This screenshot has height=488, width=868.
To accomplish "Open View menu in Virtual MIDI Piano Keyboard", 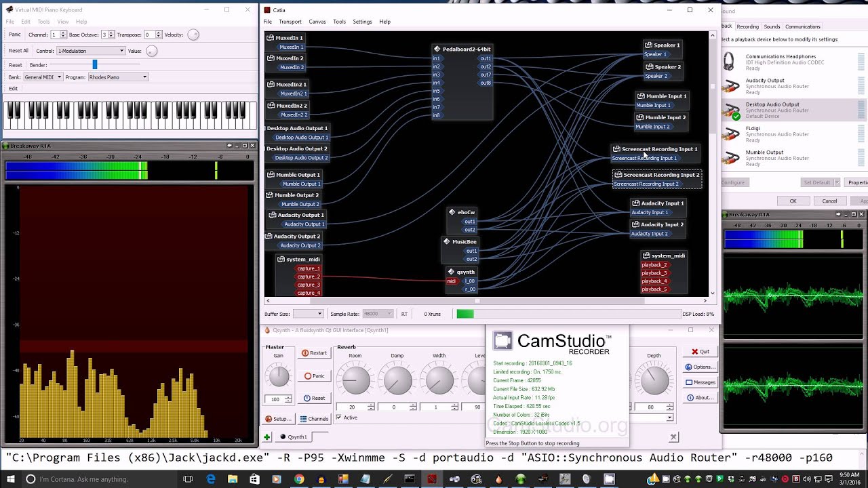I will click(x=62, y=22).
